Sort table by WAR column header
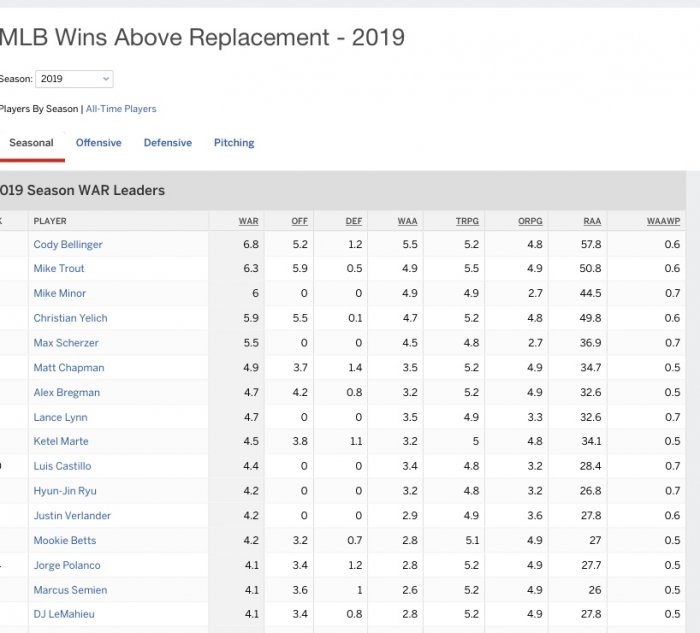700x633 pixels. [248, 221]
